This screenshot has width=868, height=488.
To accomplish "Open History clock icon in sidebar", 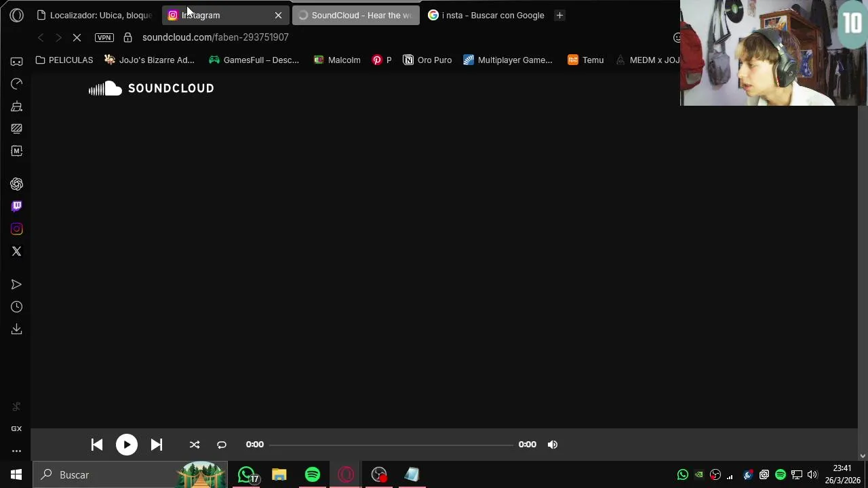I will pos(16,307).
